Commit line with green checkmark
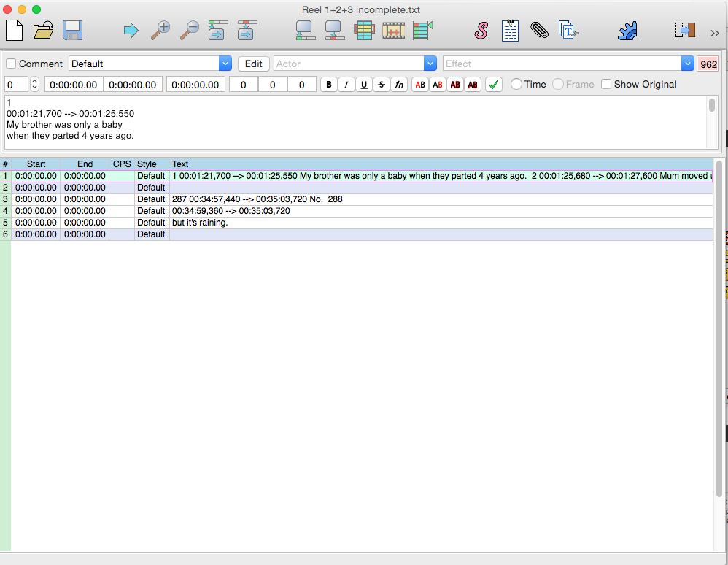 494,85
